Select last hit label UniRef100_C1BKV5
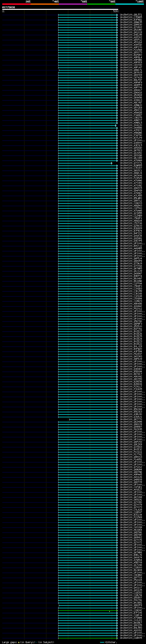146x644 pixels. 131,638
